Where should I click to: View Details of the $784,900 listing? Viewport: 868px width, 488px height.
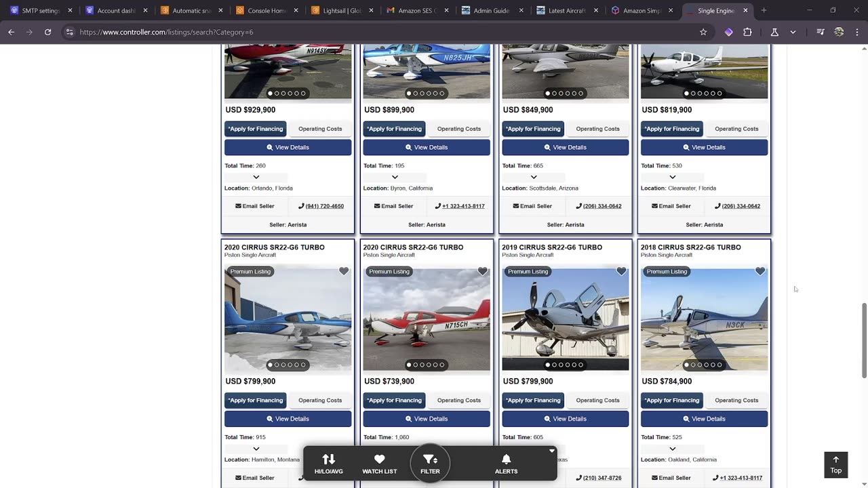[705, 419]
